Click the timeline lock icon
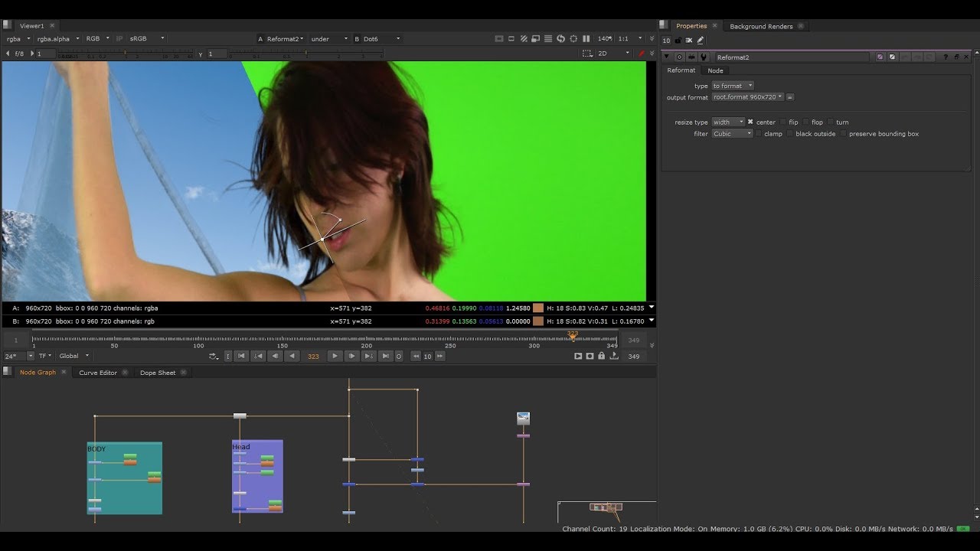The image size is (980, 551). 602,356
